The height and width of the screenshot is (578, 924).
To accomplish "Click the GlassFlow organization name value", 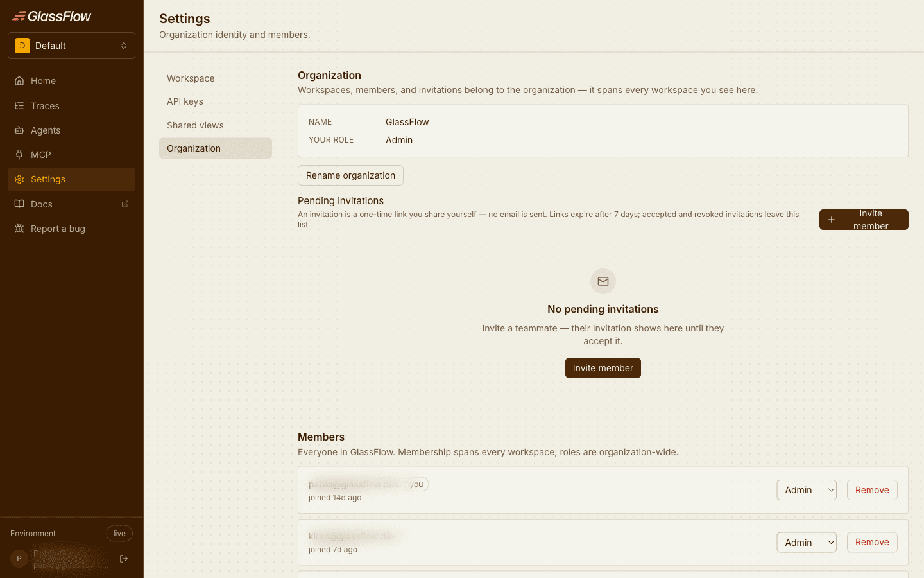I will click(407, 122).
